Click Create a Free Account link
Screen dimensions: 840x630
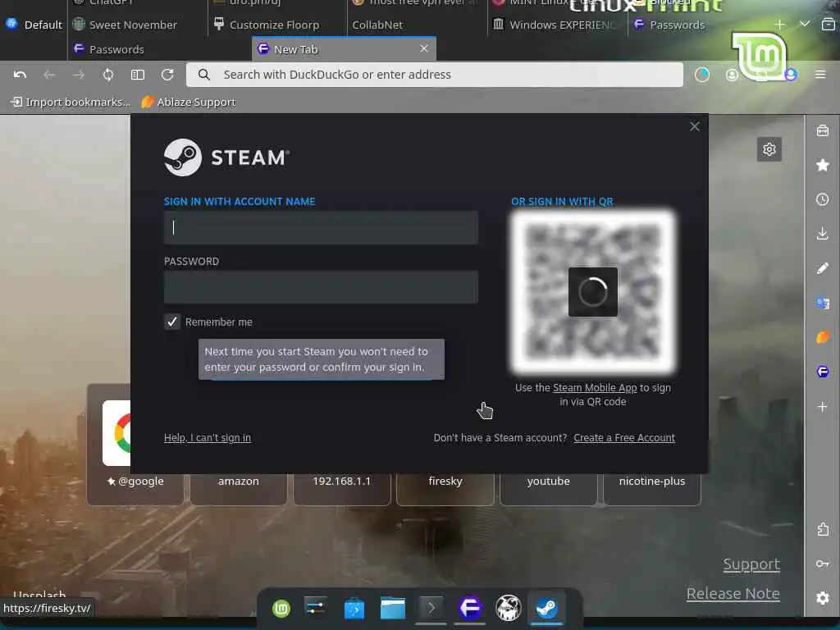pyautogui.click(x=624, y=438)
